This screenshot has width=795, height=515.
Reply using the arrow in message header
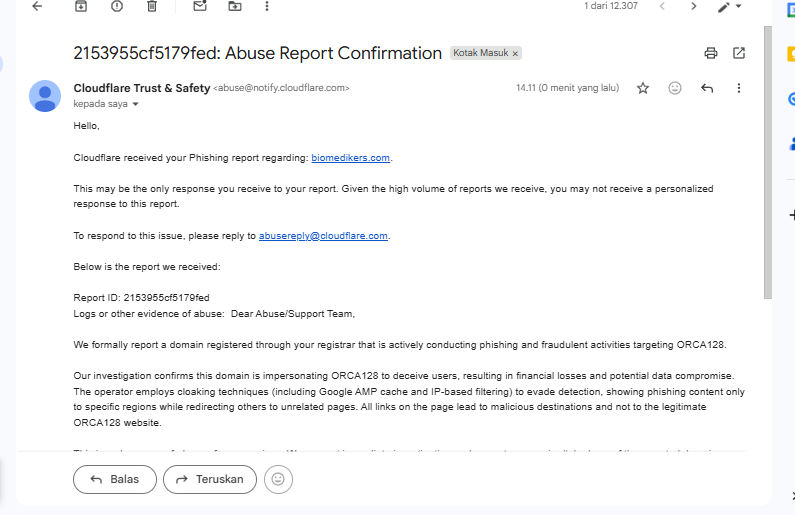coord(707,88)
